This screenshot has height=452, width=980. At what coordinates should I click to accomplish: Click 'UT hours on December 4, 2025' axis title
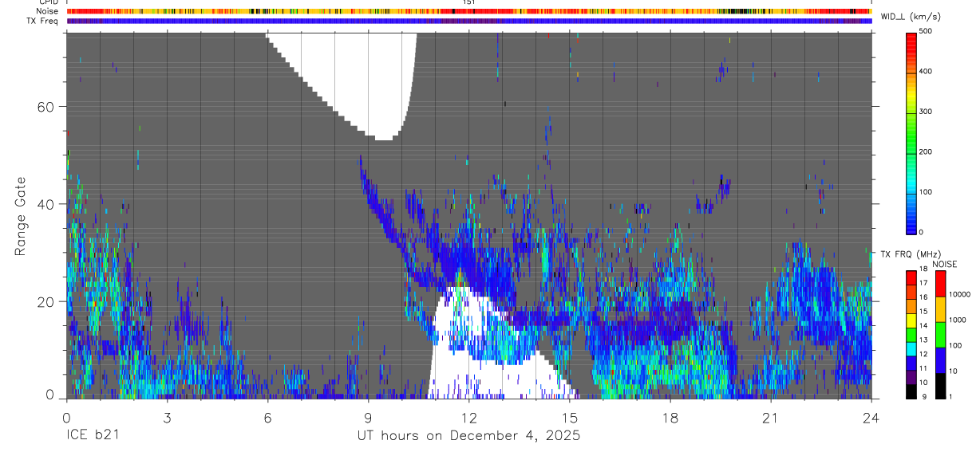[468, 435]
